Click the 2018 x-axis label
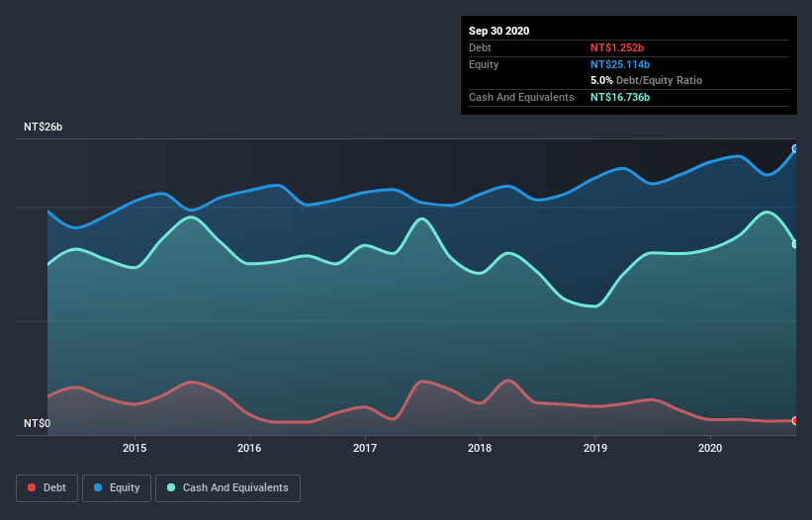The image size is (812, 520). pyautogui.click(x=480, y=448)
